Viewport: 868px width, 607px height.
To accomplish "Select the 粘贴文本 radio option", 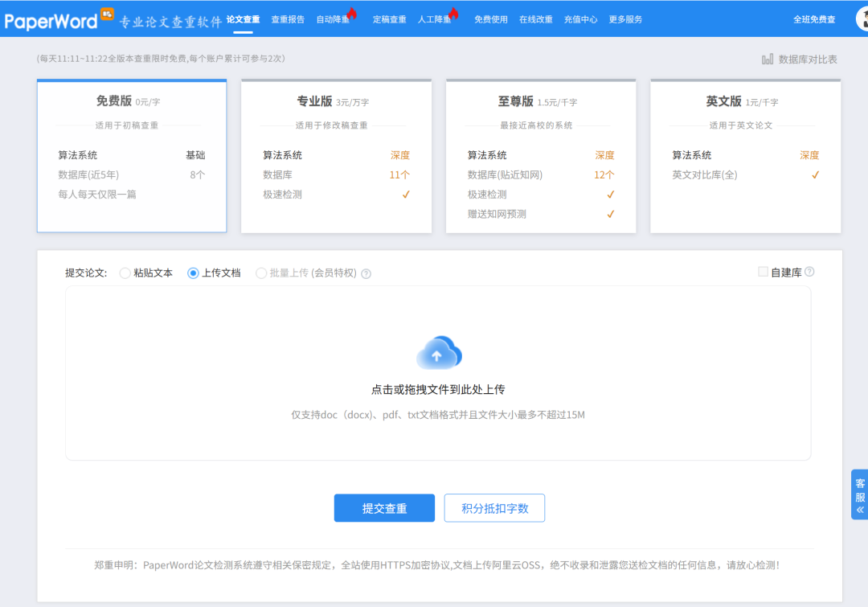I will [125, 273].
